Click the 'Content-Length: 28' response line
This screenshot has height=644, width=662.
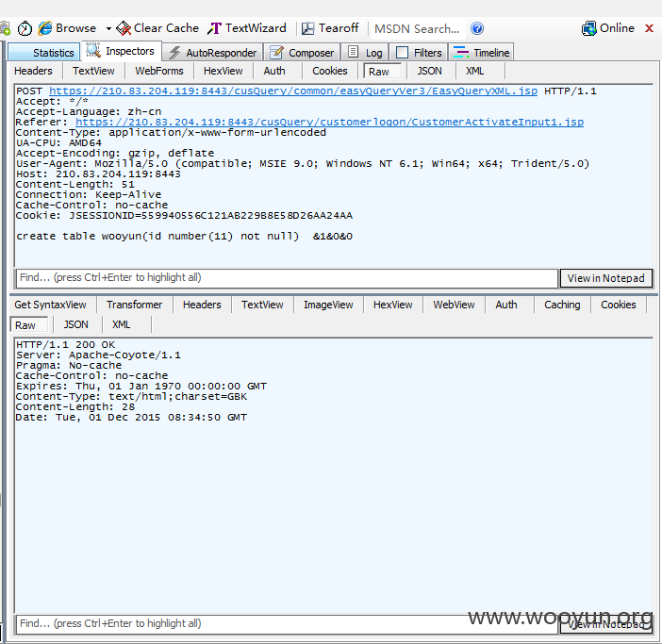coord(74,407)
